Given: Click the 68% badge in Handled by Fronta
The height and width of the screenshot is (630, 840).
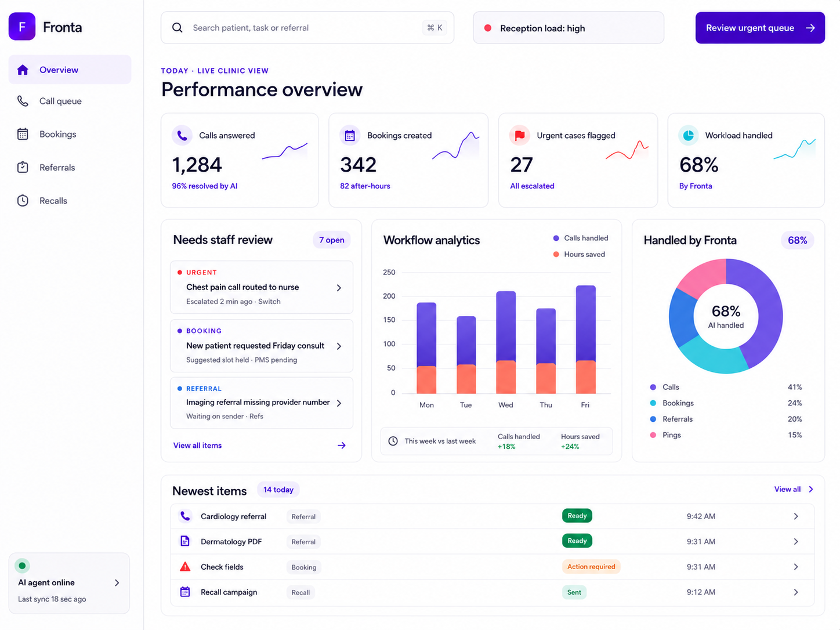Looking at the screenshot, I should pos(797,240).
